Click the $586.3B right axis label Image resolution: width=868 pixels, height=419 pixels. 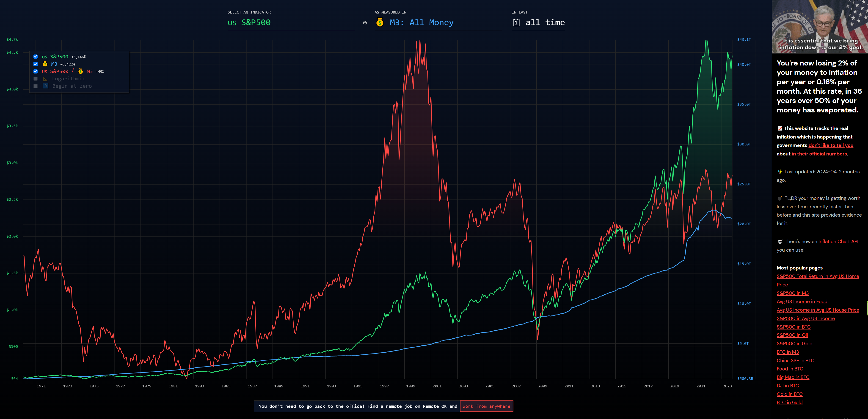coord(745,379)
